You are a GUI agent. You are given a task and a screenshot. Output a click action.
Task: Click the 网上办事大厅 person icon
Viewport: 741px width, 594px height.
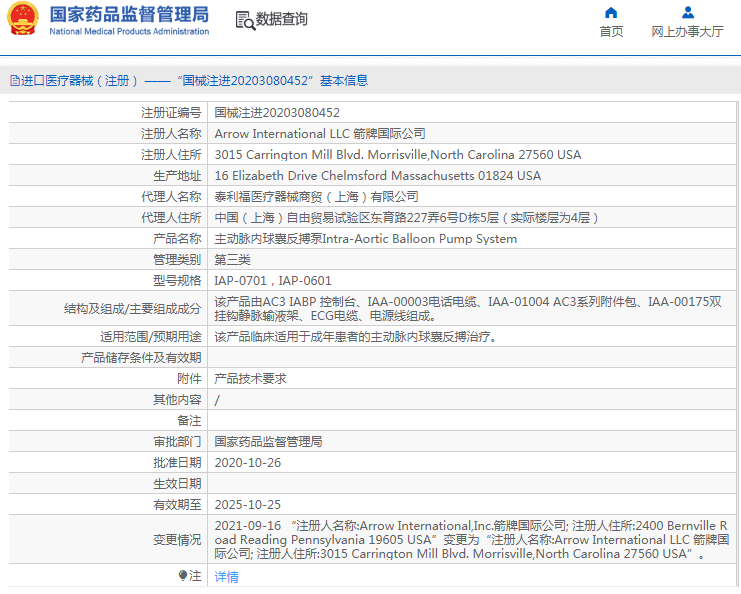(x=687, y=13)
